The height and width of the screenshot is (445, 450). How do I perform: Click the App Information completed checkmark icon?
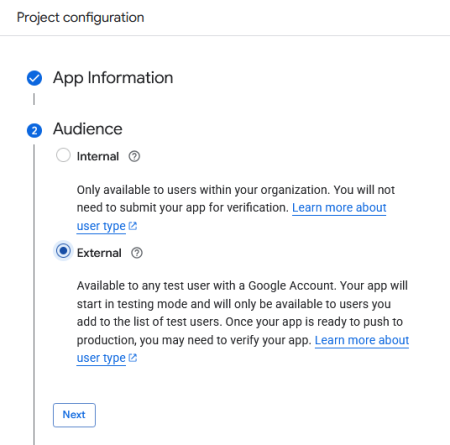(34, 78)
